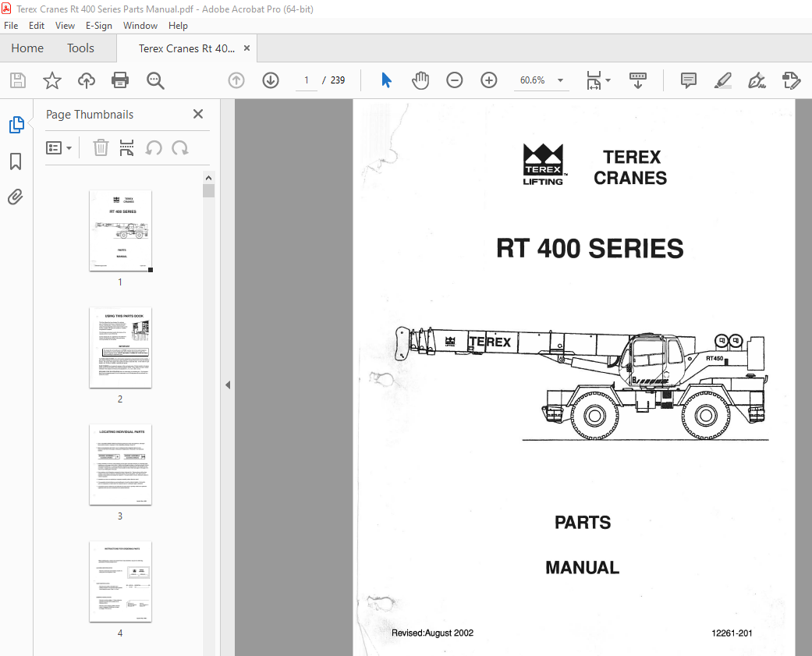Click document number '12261-201'
The height and width of the screenshot is (656, 812).
[x=732, y=633]
